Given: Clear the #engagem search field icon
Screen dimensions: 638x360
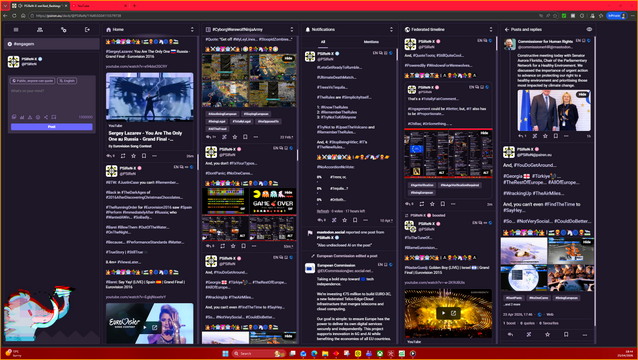Looking at the screenshot, I should [x=10, y=44].
